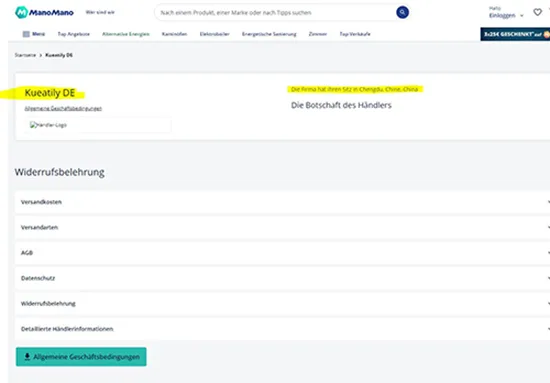This screenshot has height=383, width=550.
Task: Open the underlined Allgemeine Geschäftsbedingungen link
Action: 63,108
